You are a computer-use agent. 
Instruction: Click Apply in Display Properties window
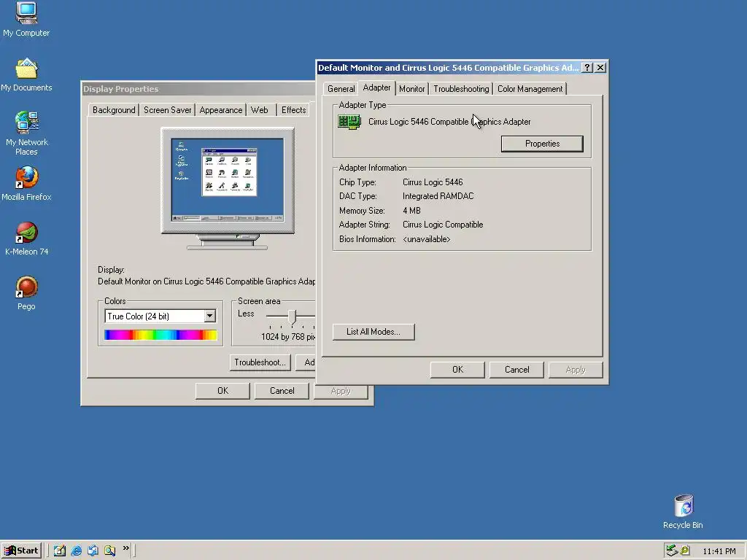341,391
